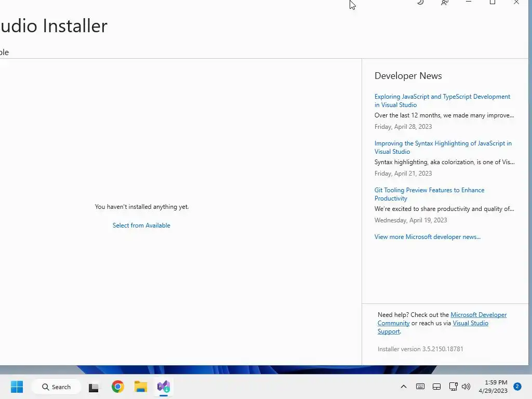Open Git Tooling Preview Features article

click(x=429, y=194)
